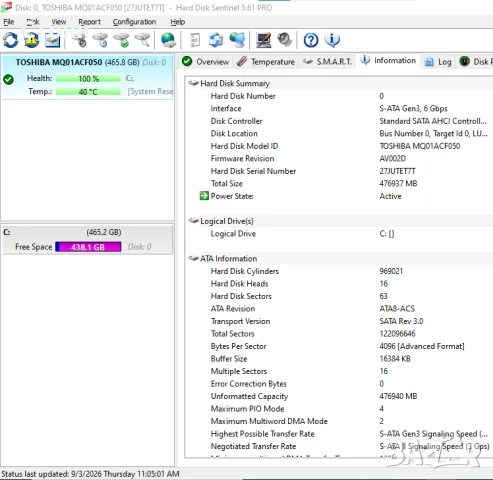Collapse the Hard Disk Summary section
The height and width of the screenshot is (480, 493).
[194, 83]
